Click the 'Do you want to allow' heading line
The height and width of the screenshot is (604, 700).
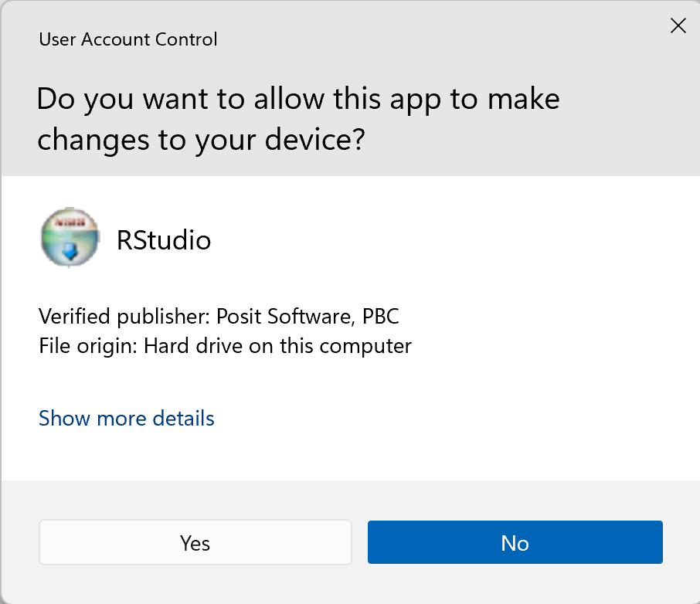click(297, 99)
